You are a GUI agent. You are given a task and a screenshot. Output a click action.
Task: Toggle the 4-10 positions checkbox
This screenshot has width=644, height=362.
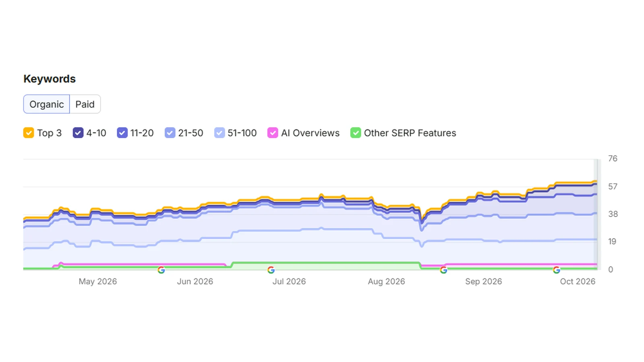coord(78,133)
